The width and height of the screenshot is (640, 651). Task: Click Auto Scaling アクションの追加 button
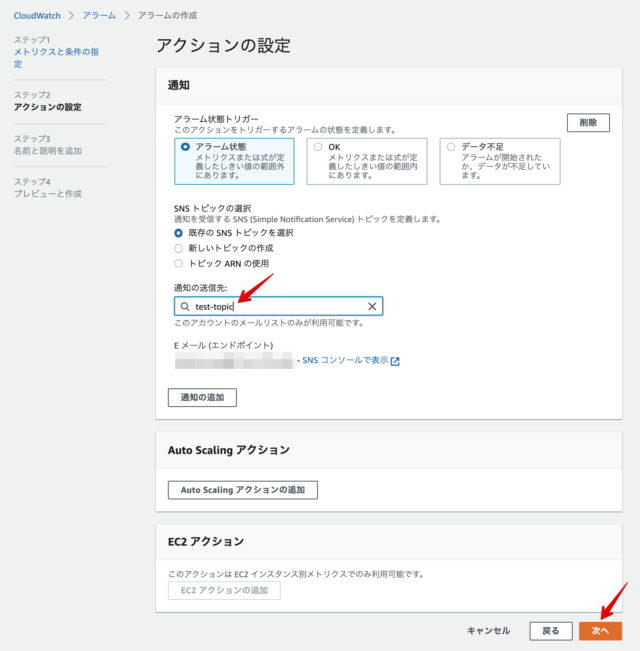(x=243, y=490)
